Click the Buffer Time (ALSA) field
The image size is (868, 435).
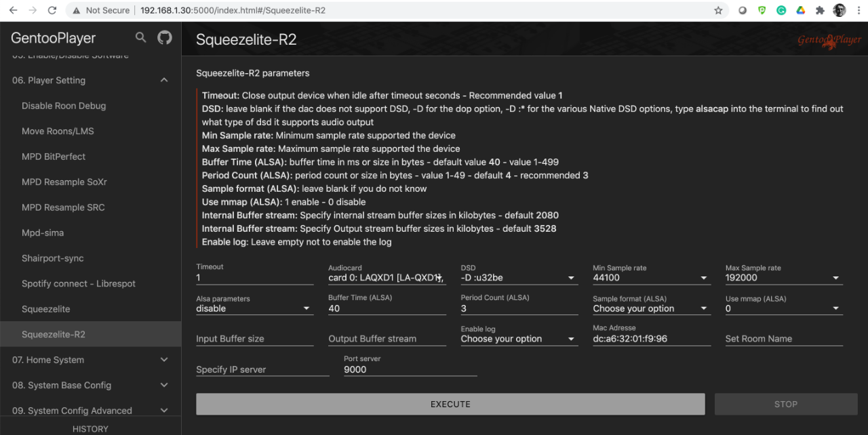coord(387,308)
